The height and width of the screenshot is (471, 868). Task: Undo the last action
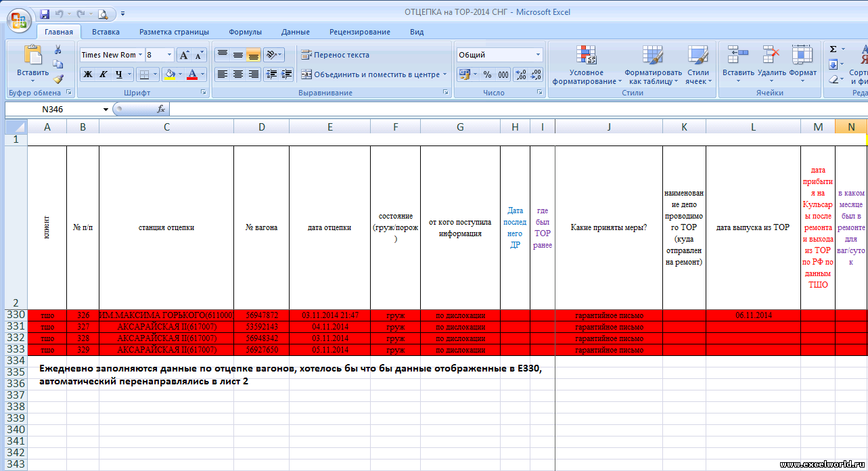[60, 13]
